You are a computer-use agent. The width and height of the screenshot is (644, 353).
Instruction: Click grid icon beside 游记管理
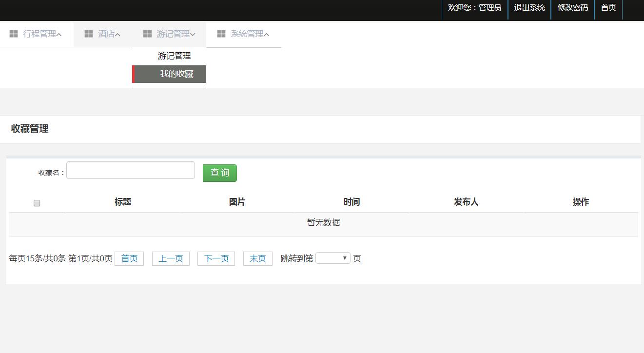(x=147, y=34)
